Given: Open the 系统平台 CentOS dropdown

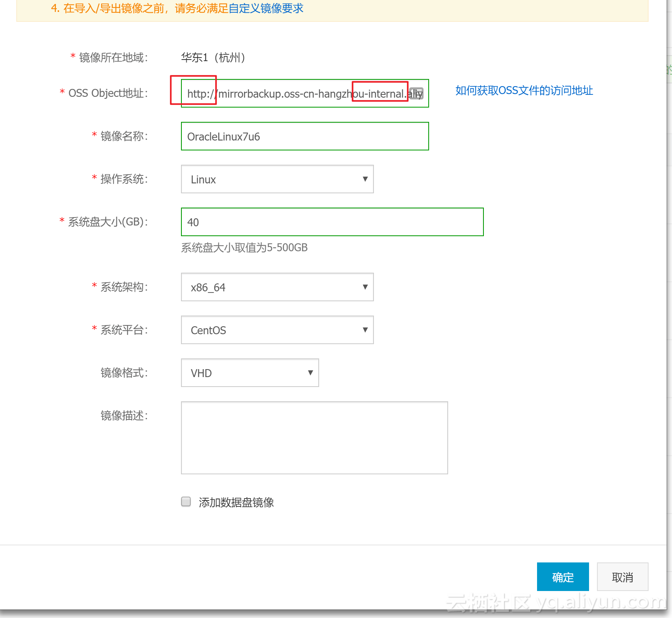Looking at the screenshot, I should coord(277,330).
